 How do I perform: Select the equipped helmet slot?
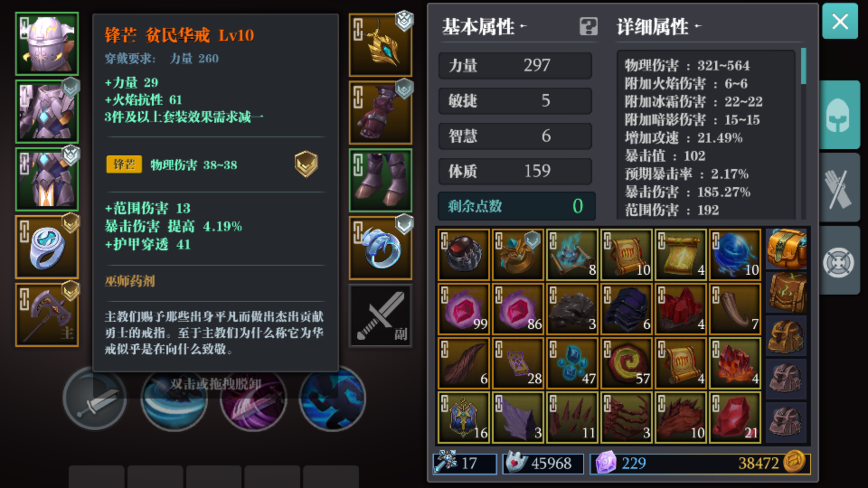pyautogui.click(x=47, y=44)
